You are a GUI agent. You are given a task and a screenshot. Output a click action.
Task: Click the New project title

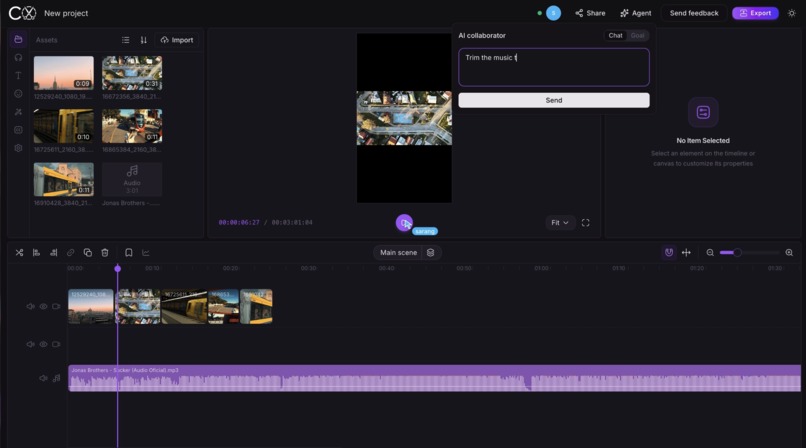(x=66, y=13)
